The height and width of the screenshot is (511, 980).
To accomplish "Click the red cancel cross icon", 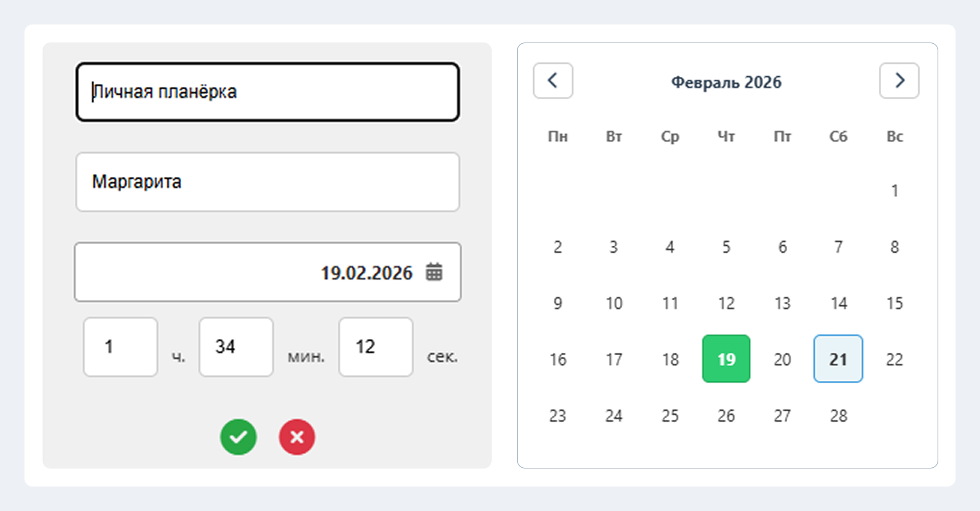I will point(297,437).
